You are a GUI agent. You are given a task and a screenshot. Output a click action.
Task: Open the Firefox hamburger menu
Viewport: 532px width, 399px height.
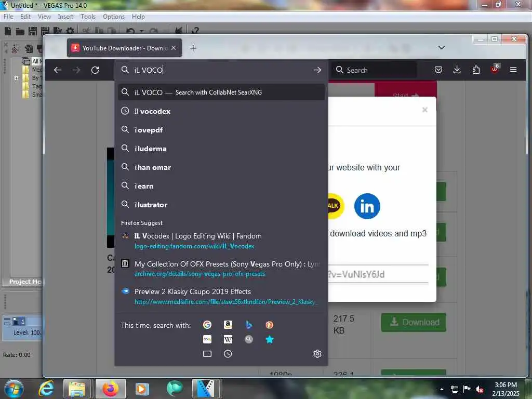[513, 70]
